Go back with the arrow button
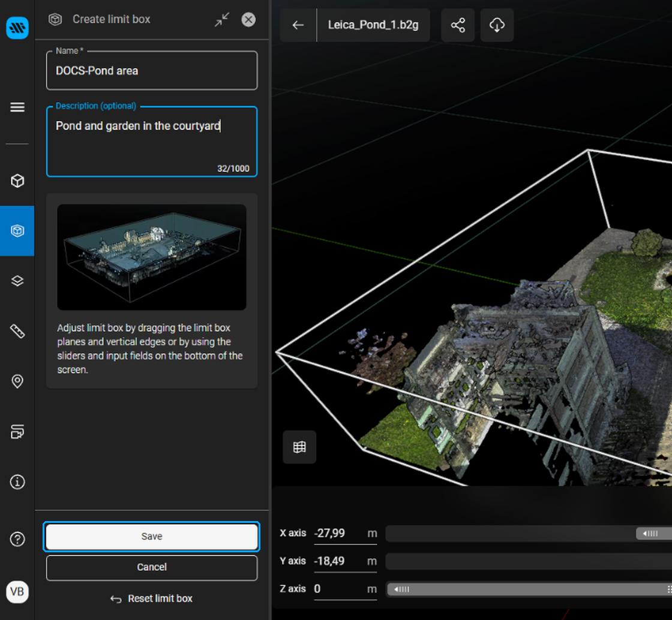 point(298,25)
